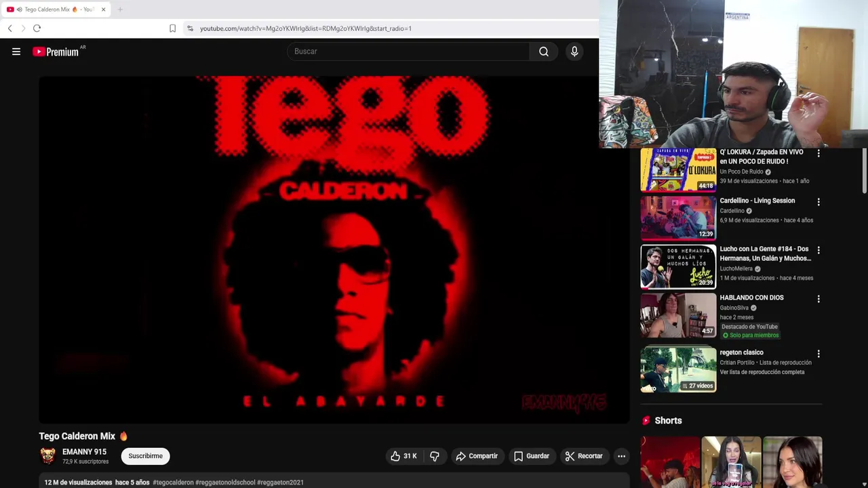Click the Shorts section heading

tap(668, 421)
